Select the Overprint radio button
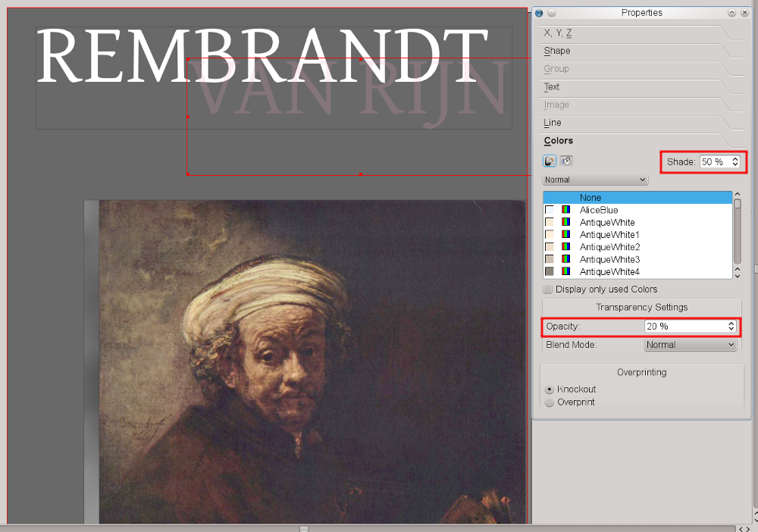Image resolution: width=758 pixels, height=532 pixels. point(550,402)
